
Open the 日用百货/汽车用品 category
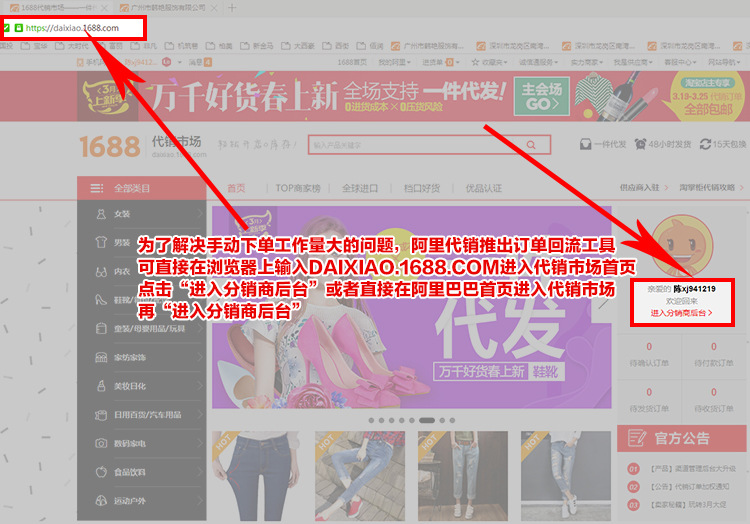[142, 415]
